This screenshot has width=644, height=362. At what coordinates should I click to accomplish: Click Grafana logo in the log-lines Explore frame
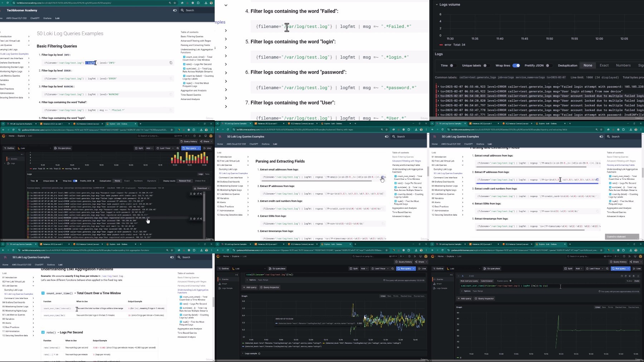point(4,136)
